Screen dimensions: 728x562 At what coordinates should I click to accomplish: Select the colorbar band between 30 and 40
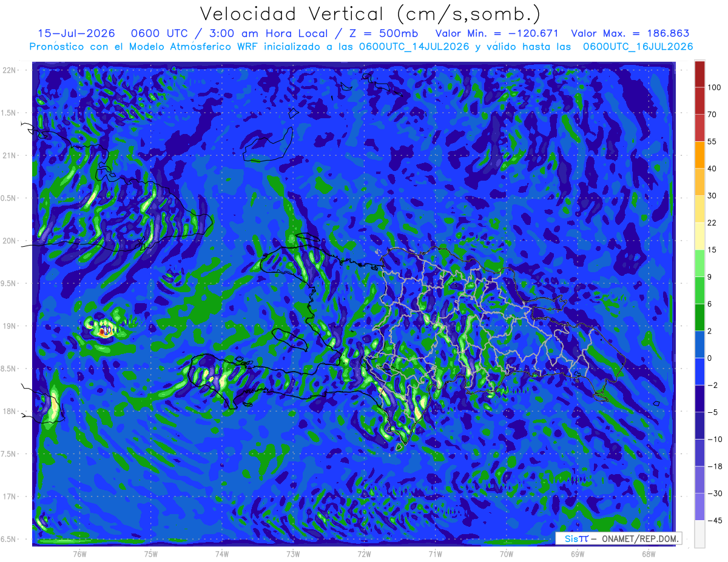click(x=699, y=181)
